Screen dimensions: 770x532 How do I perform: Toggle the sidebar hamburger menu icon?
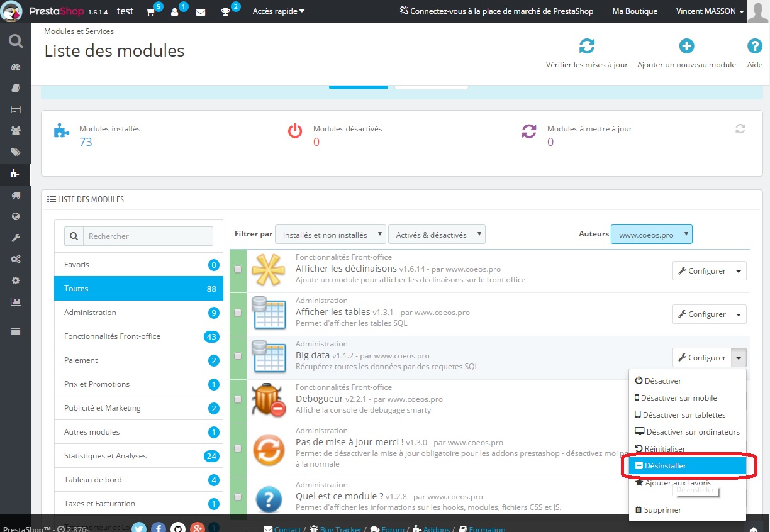[16, 331]
